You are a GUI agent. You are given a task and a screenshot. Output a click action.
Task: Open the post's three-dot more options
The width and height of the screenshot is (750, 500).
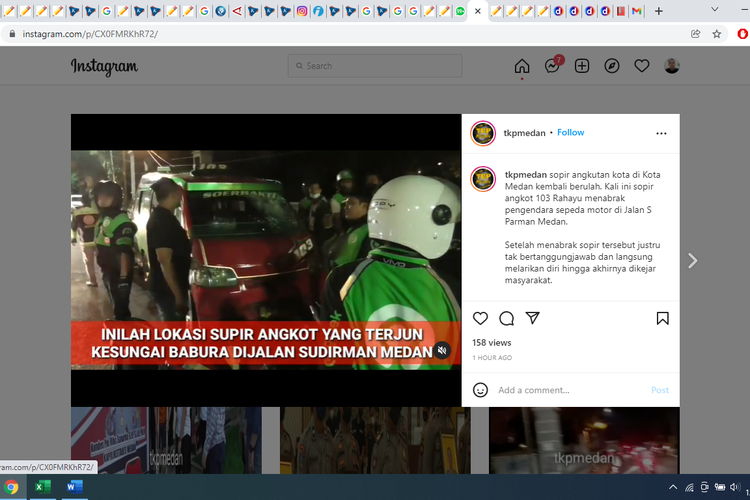pos(661,133)
